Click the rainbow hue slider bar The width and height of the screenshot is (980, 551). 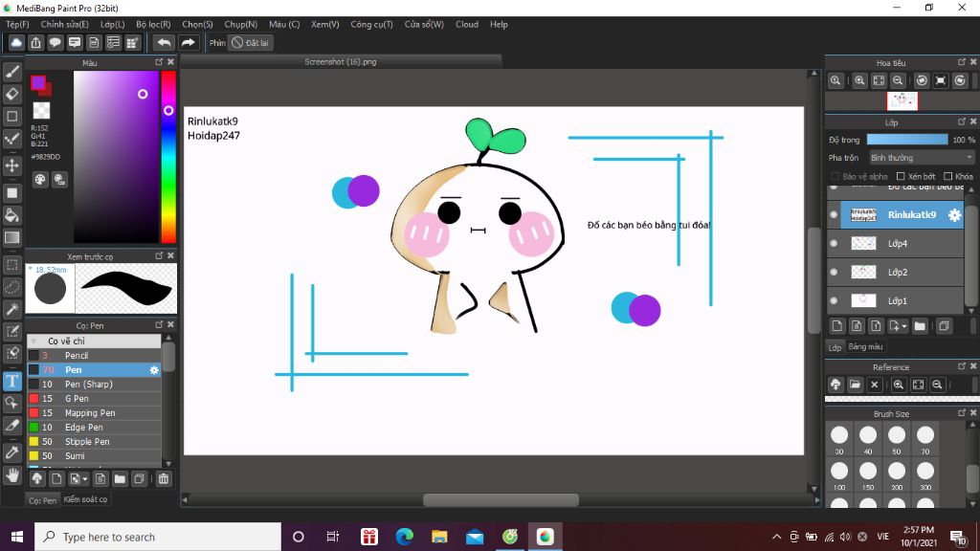(168, 156)
